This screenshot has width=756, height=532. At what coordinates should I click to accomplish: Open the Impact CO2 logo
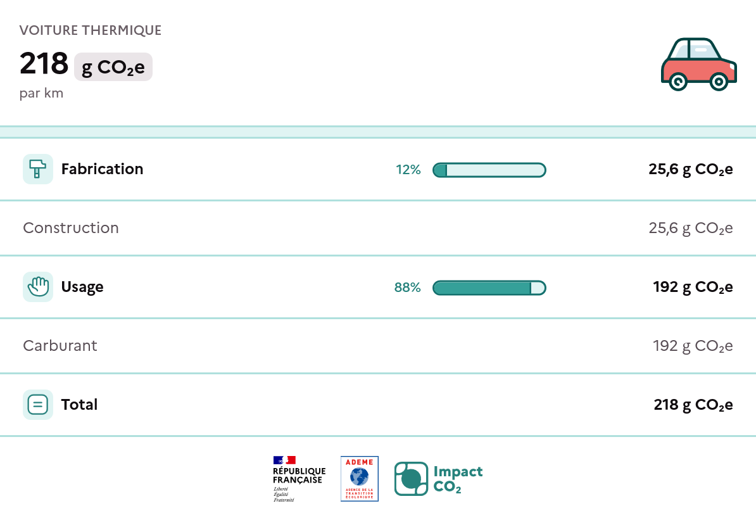438,479
